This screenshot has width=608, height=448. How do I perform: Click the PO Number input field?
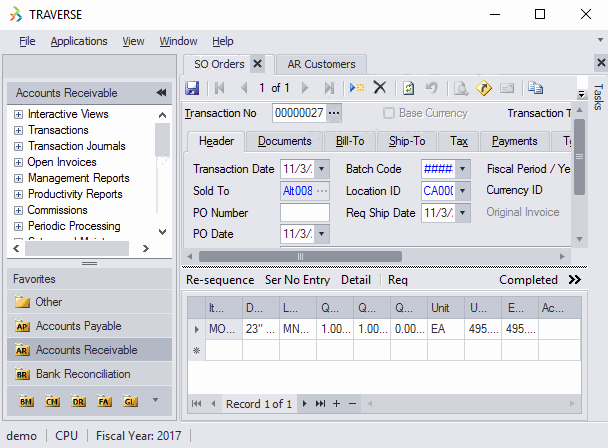click(304, 213)
